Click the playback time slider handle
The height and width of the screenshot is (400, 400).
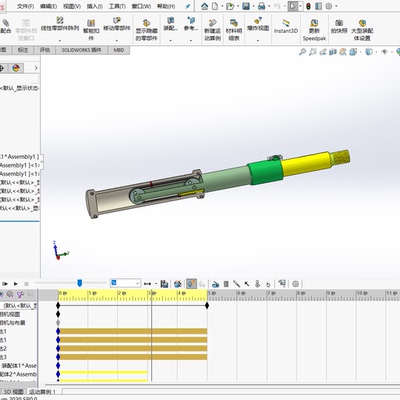79,283
